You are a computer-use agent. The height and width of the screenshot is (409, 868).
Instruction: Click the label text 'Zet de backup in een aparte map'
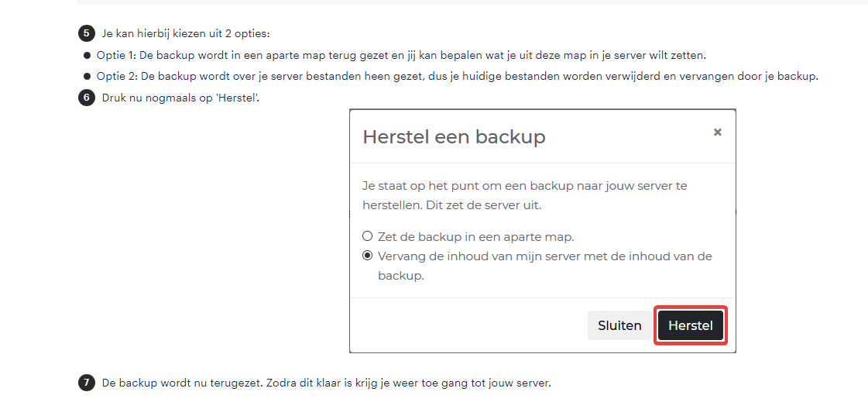[x=475, y=236]
